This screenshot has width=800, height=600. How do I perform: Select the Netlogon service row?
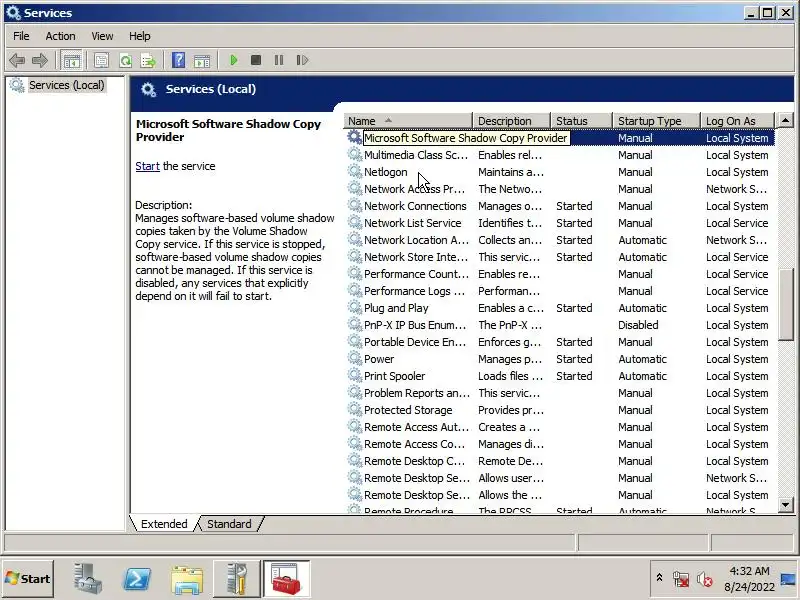click(x=560, y=172)
